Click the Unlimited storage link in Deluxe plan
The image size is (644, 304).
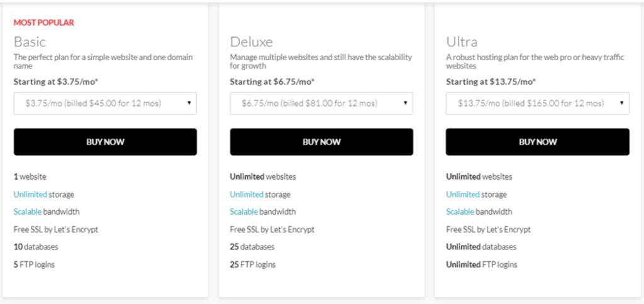click(x=247, y=195)
